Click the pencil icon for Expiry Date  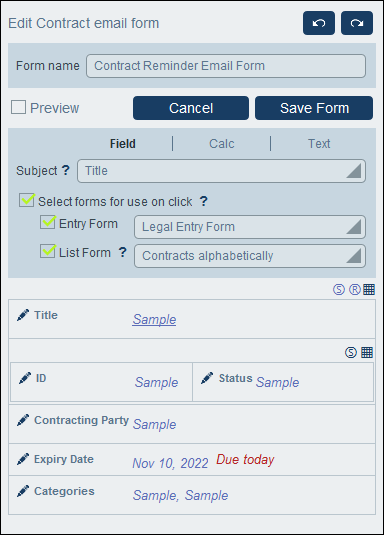pos(23,459)
